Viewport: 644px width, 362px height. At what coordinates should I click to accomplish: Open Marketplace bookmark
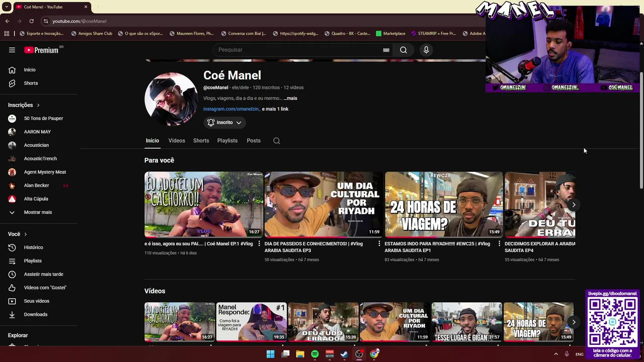pos(390,34)
